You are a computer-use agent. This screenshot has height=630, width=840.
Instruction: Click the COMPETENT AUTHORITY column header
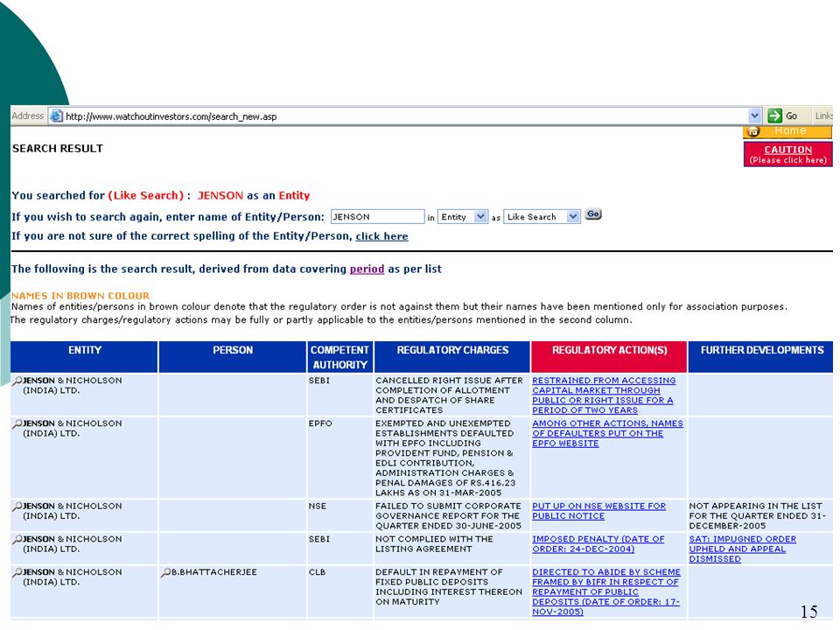pos(340,357)
